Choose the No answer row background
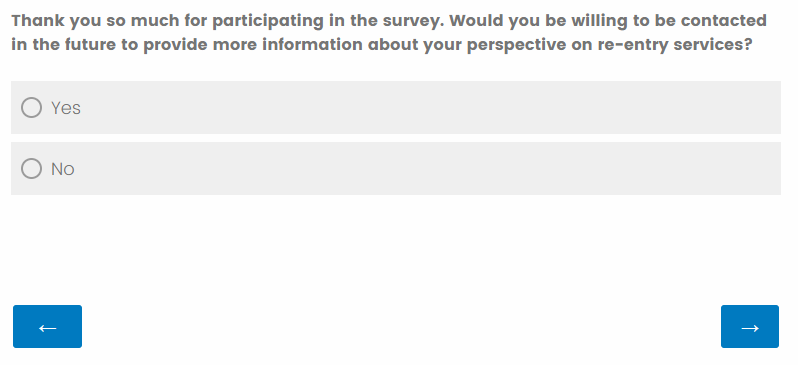The width and height of the screenshot is (798, 365). tap(396, 169)
